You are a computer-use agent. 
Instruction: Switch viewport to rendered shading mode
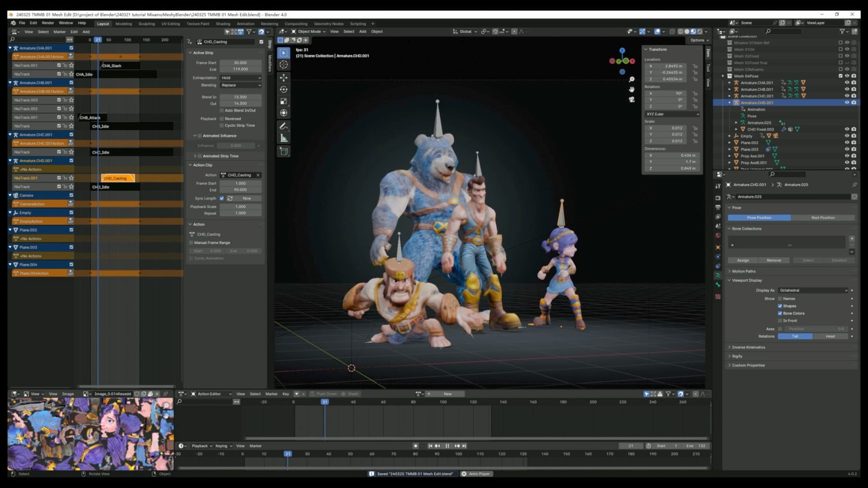tap(700, 32)
